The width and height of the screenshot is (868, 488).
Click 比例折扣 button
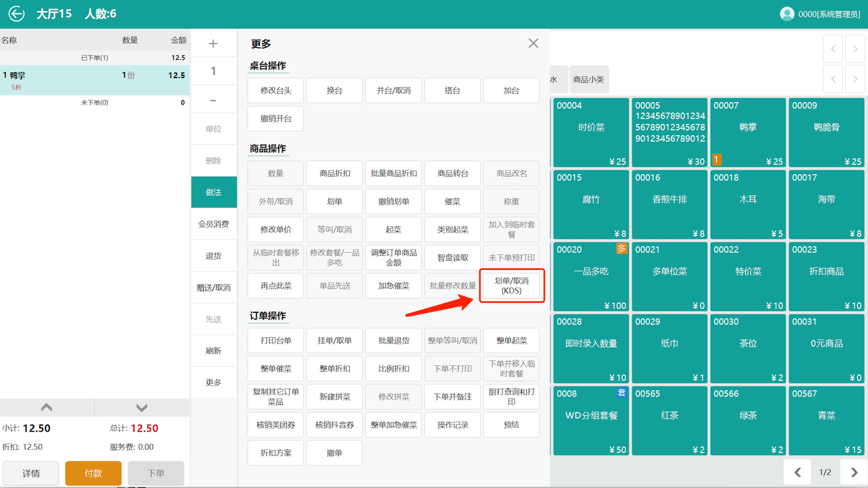[x=394, y=369]
